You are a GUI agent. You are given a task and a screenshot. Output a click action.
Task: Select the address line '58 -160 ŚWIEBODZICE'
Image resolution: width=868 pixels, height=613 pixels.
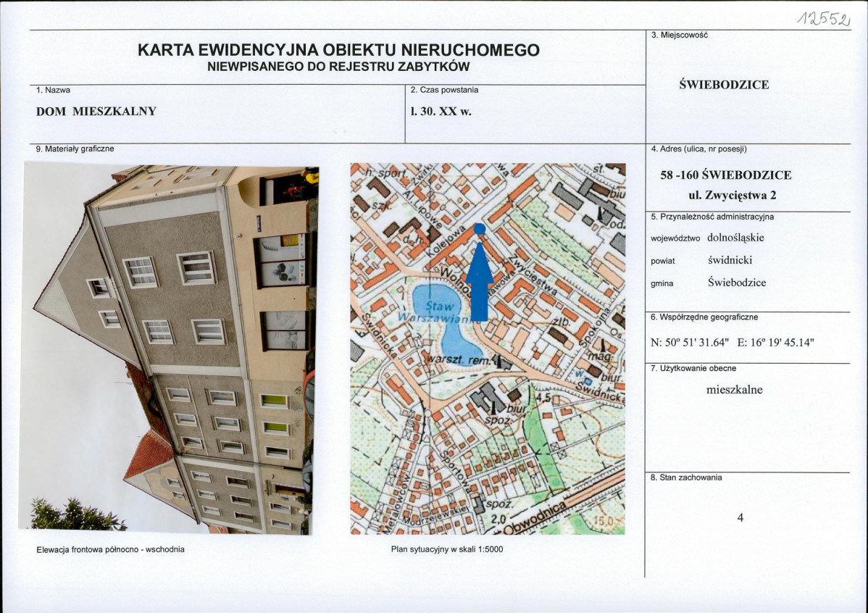click(726, 175)
